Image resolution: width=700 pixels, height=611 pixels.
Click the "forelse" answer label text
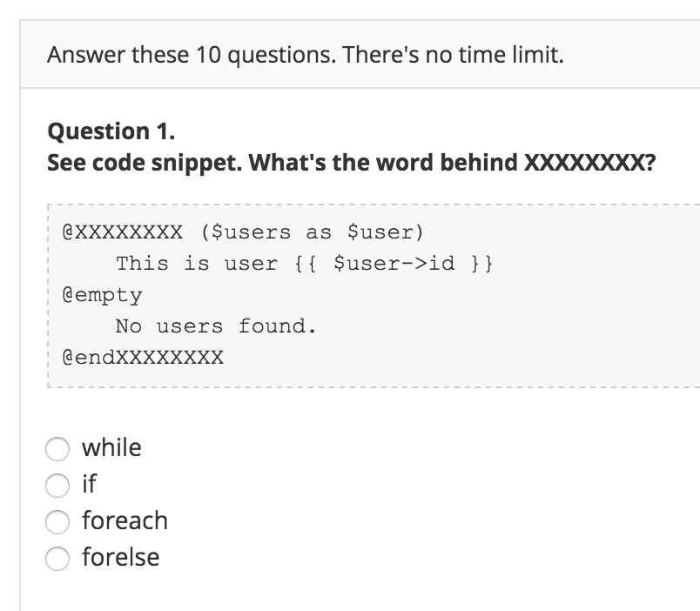pos(120,557)
